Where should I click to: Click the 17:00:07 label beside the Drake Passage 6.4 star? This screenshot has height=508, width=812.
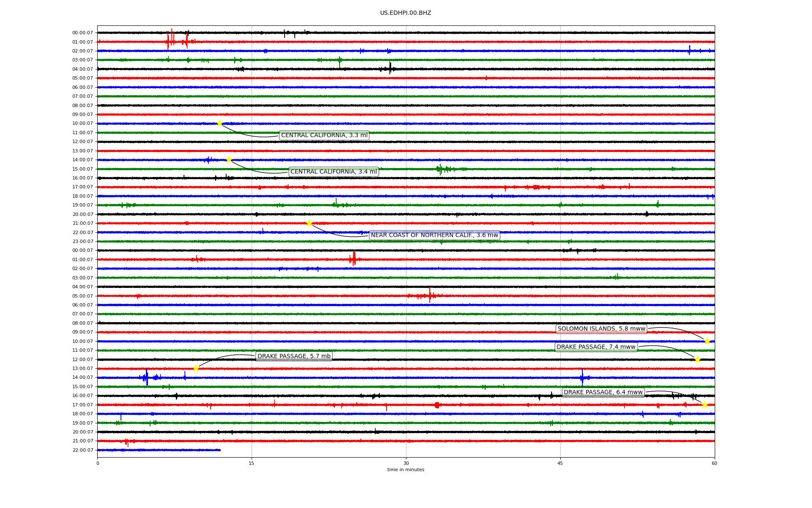click(82, 405)
